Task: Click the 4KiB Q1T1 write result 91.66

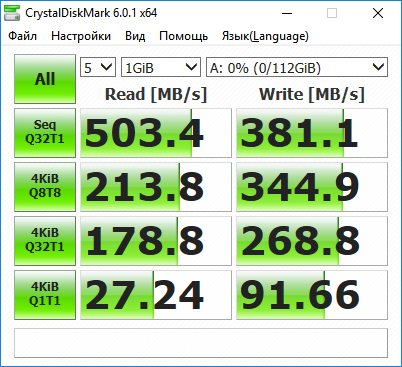Action: point(312,295)
